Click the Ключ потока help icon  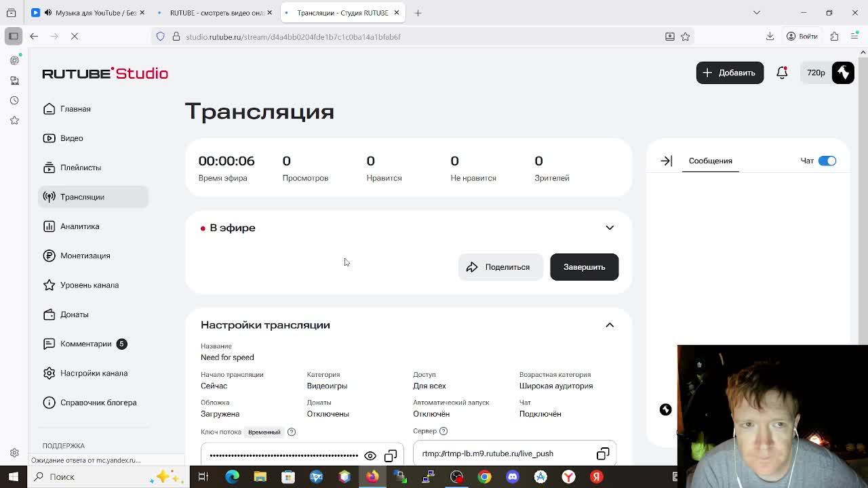tap(292, 432)
